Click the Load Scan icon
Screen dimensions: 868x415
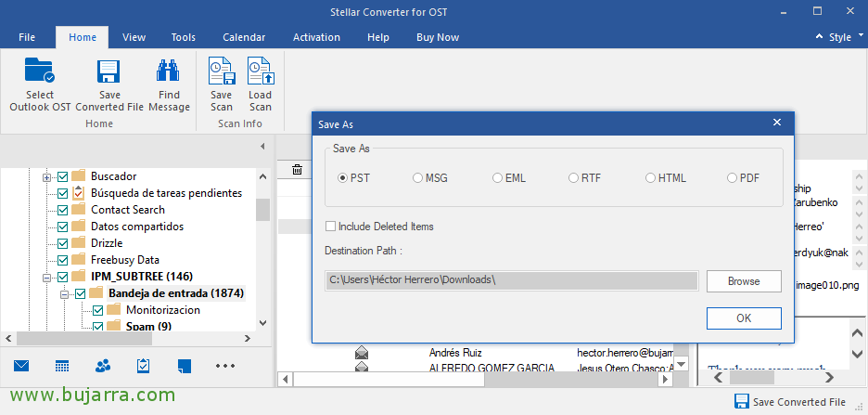[x=261, y=71]
